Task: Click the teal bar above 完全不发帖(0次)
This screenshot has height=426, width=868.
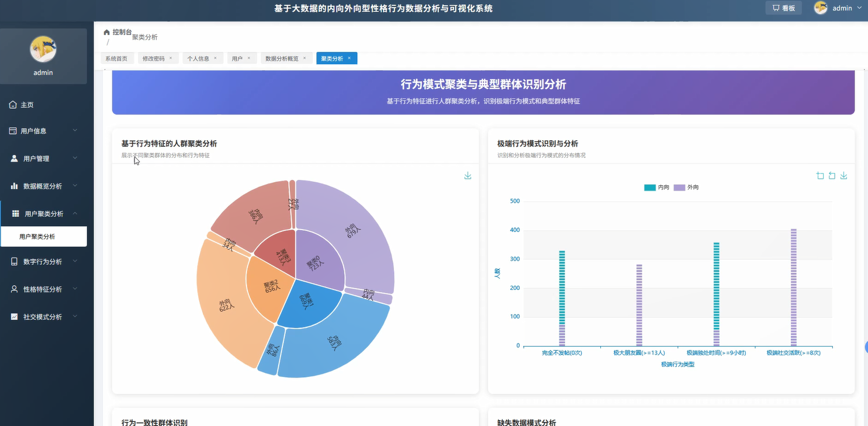Action: 562,286
